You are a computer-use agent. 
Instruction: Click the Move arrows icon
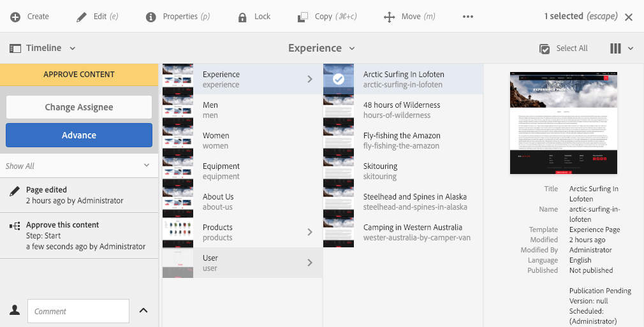coord(390,17)
